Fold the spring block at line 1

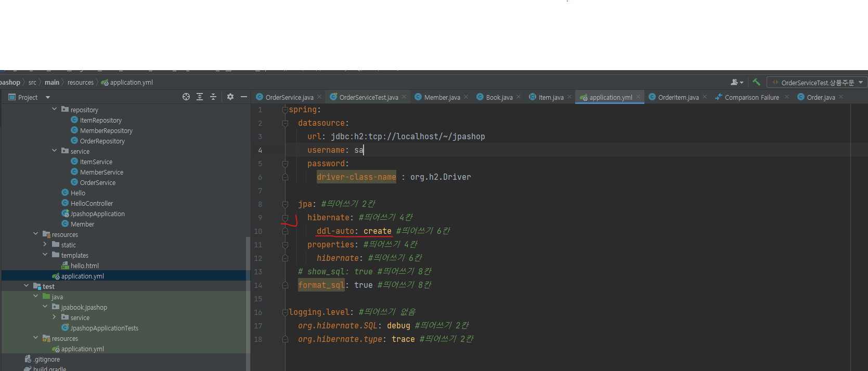click(285, 110)
